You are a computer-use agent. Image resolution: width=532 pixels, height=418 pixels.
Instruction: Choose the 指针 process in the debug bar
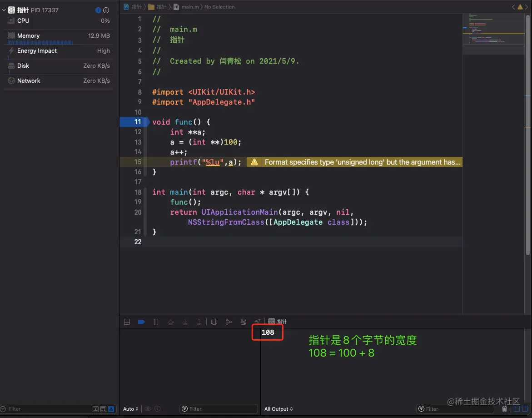tap(278, 321)
